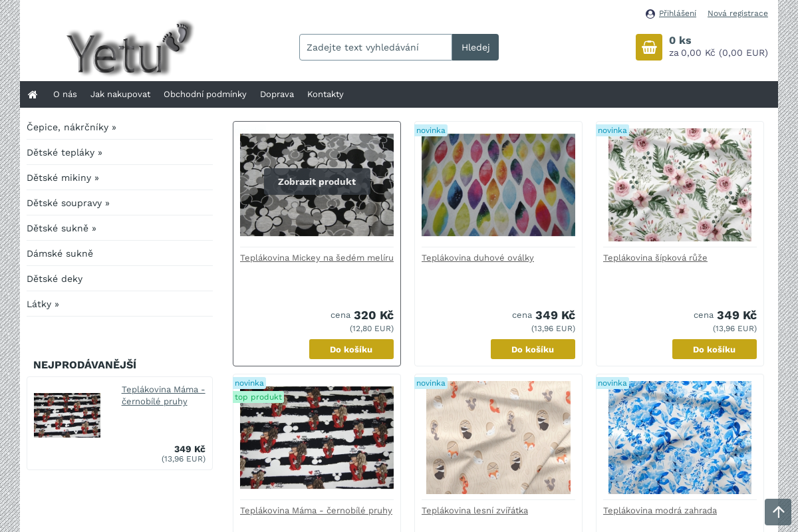Screen dimensions: 798x532
Task: Click the Teplákovina modrá zahrada image
Action: [680, 438]
